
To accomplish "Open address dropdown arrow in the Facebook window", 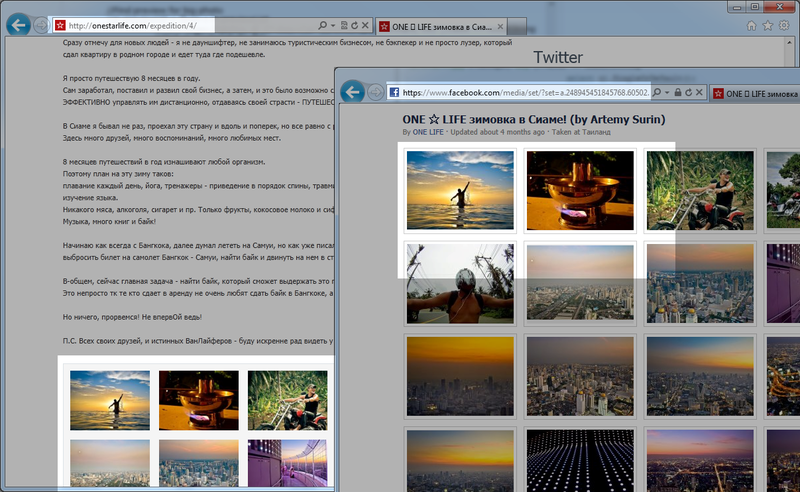I will [667, 92].
